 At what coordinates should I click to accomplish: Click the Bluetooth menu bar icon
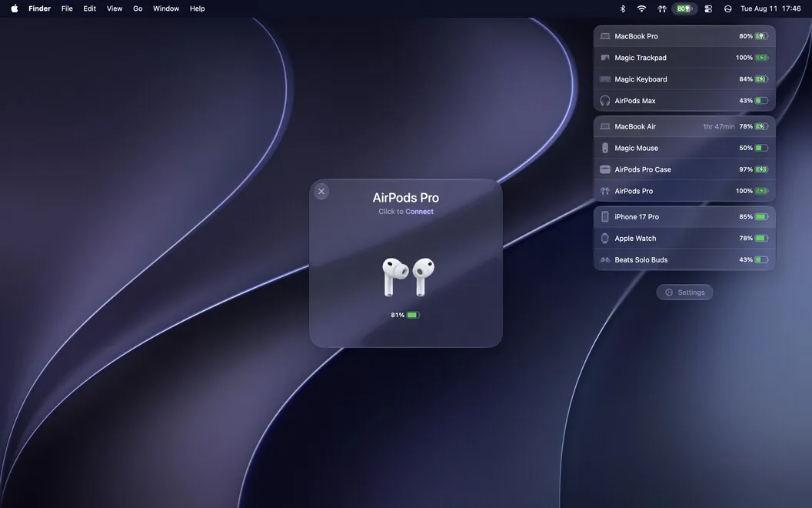(x=623, y=8)
